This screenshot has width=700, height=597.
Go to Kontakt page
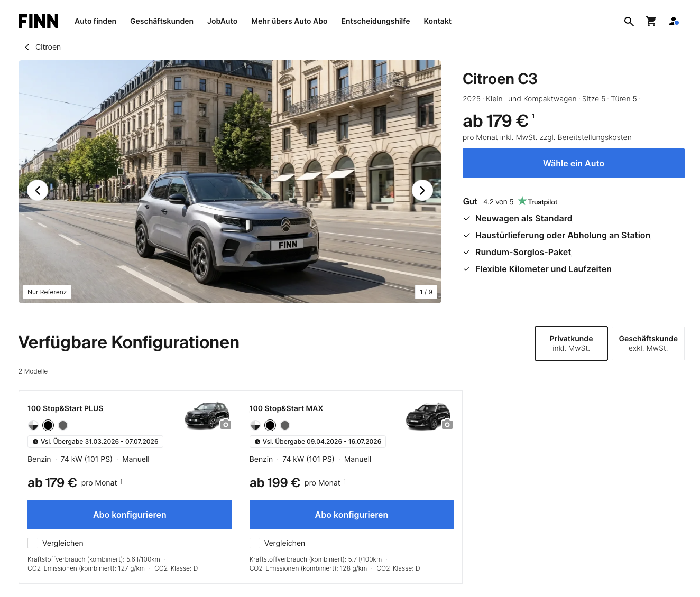tap(437, 22)
